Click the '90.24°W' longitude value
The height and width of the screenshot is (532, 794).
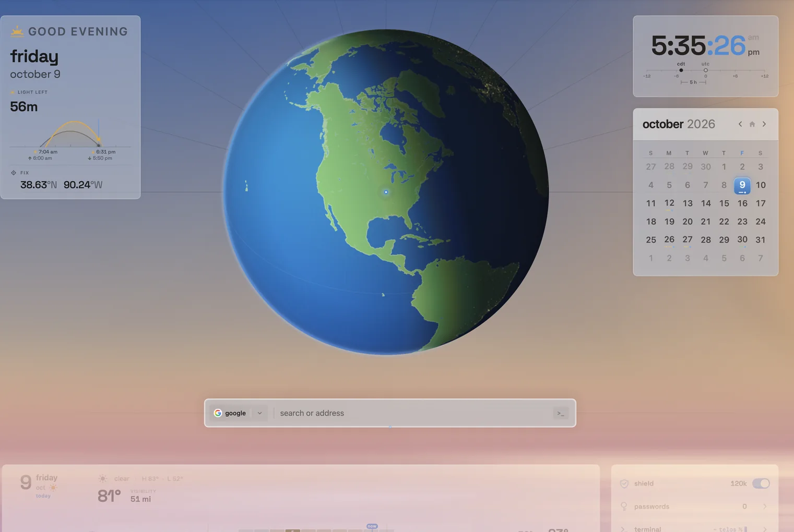coord(83,185)
